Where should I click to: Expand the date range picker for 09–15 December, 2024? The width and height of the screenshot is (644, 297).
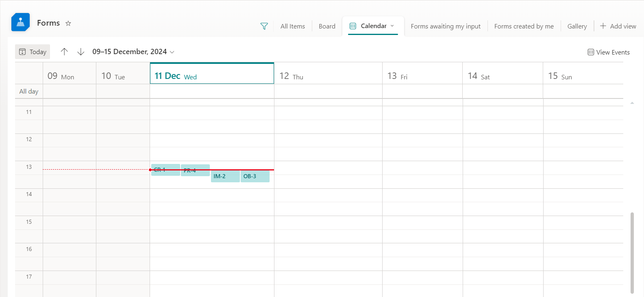(133, 52)
